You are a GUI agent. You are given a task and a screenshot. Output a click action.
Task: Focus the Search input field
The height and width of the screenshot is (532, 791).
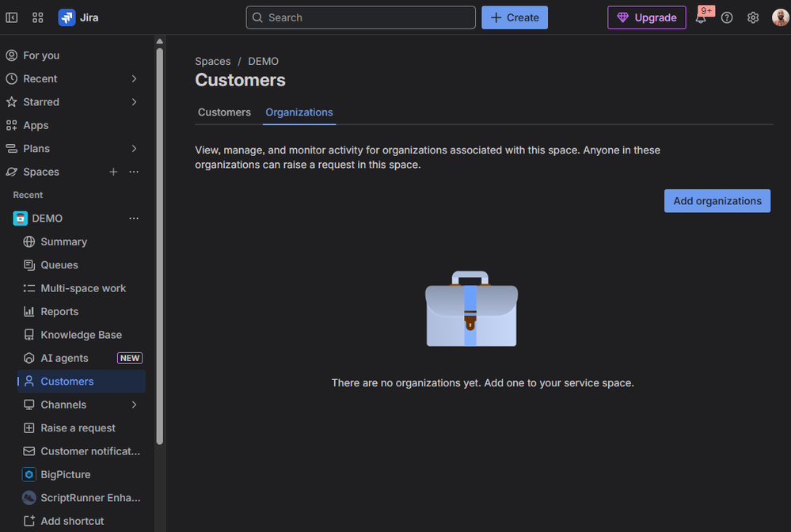(361, 17)
